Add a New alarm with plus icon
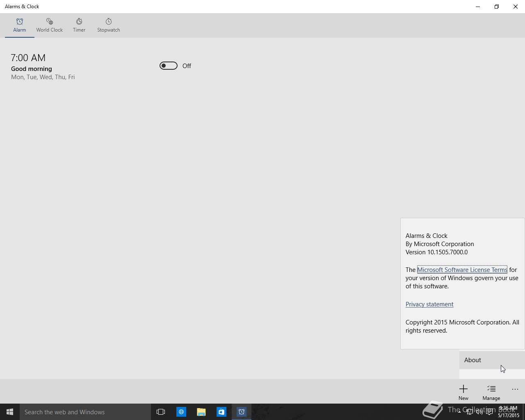The image size is (525, 420). pyautogui.click(x=463, y=392)
